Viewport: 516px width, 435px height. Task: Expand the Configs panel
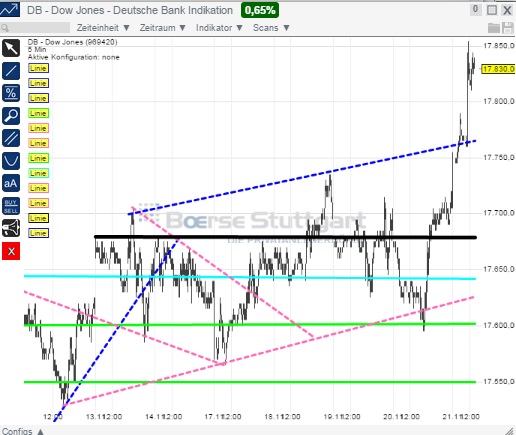point(22,431)
